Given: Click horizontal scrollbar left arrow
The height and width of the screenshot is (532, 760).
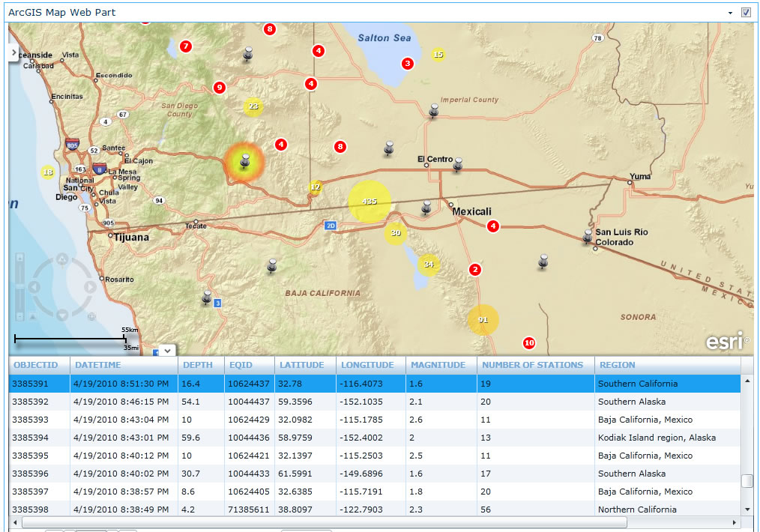Looking at the screenshot, I should [x=15, y=523].
